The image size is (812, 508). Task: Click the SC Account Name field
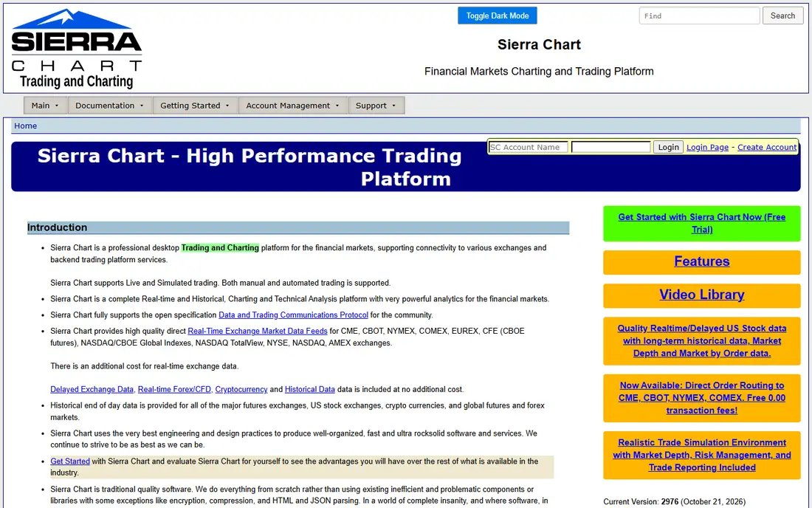(529, 147)
